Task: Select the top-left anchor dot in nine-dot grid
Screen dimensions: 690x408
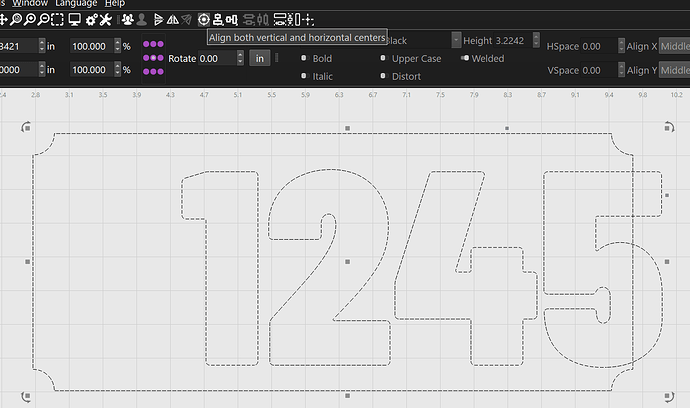Action: 146,44
